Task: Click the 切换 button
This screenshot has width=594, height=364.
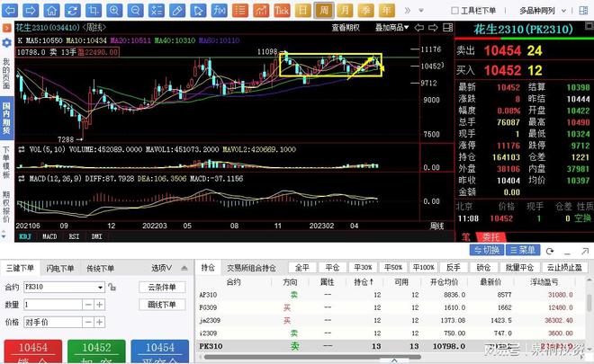Action: coord(487,250)
